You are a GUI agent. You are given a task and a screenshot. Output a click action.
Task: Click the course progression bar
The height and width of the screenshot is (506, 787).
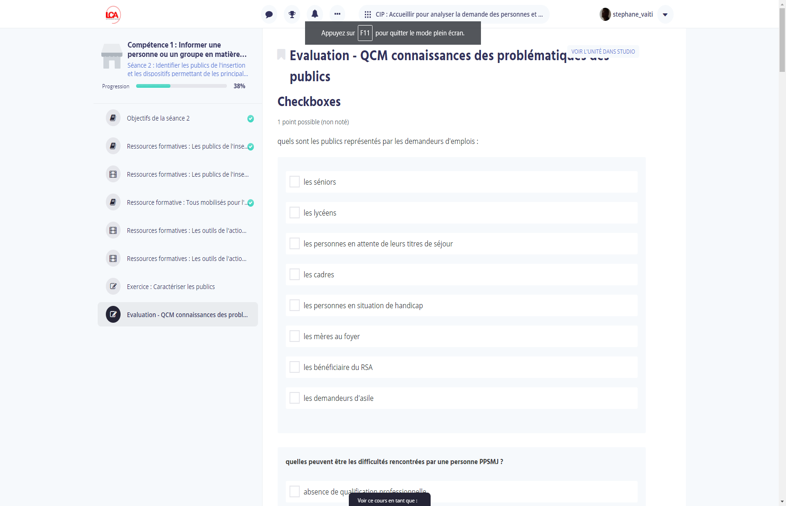pos(181,86)
